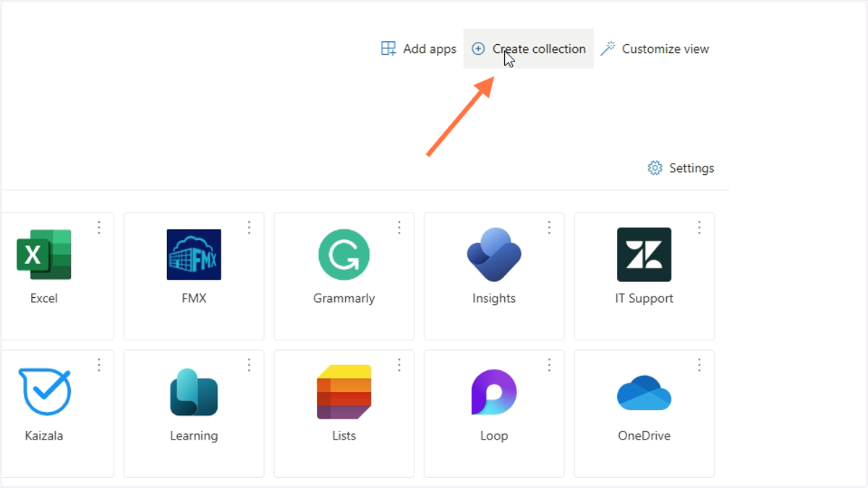Open the Excel app icon
This screenshot has width=868, height=488.
point(44,254)
